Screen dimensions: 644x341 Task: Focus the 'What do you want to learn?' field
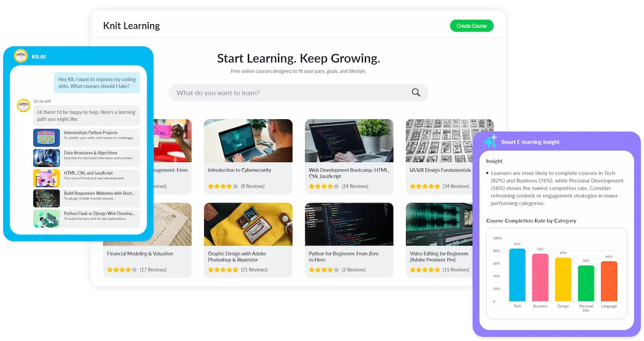298,92
